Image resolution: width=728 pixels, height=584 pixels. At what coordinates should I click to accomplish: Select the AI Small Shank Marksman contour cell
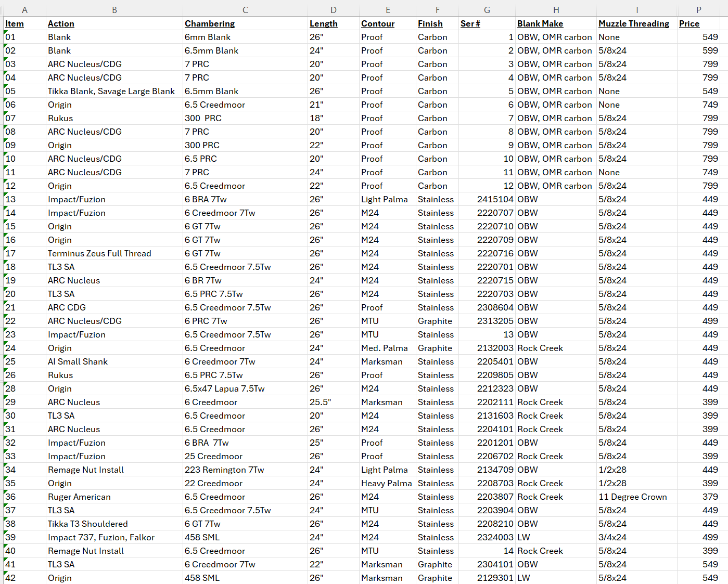coord(388,361)
